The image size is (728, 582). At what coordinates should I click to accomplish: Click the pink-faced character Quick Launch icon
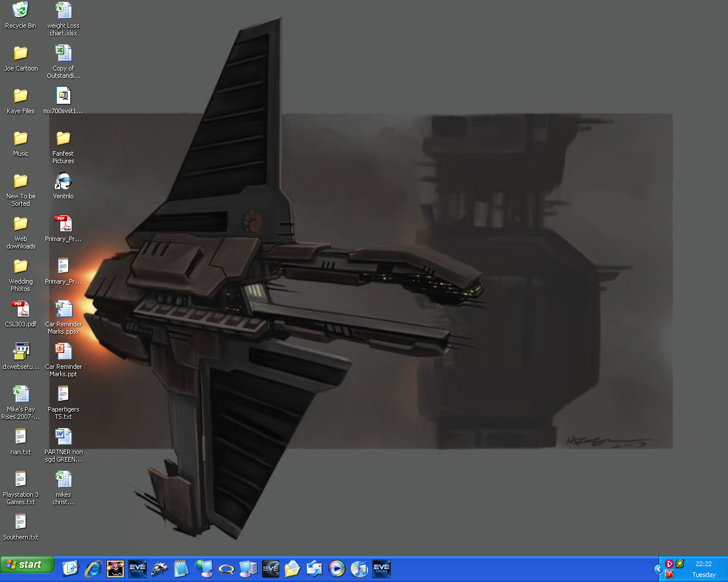click(115, 568)
